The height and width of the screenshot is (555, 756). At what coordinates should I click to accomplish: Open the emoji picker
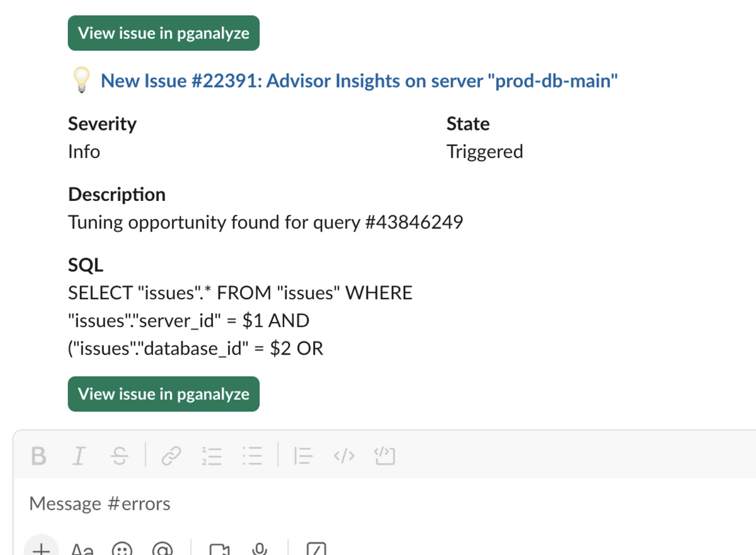[x=122, y=549]
